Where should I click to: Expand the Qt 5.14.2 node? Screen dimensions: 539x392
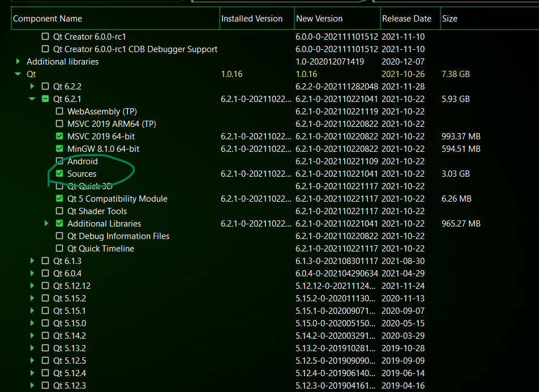(x=32, y=335)
